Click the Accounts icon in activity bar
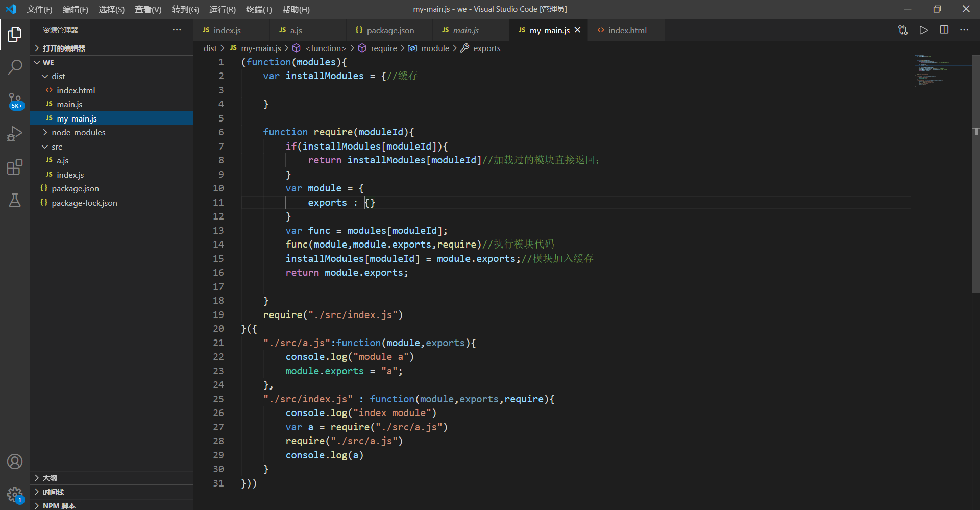Viewport: 980px width, 510px height. [x=15, y=462]
